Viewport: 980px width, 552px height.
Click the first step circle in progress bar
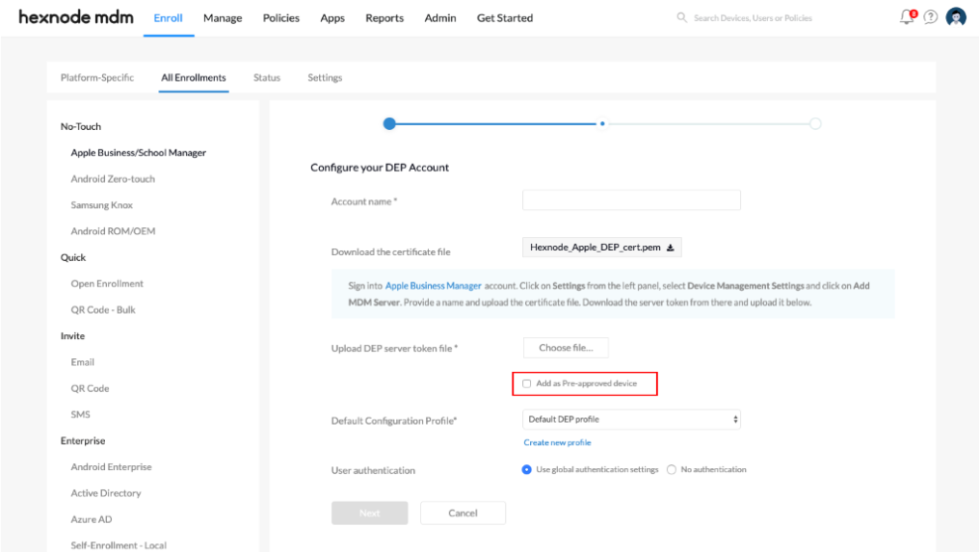click(x=389, y=123)
